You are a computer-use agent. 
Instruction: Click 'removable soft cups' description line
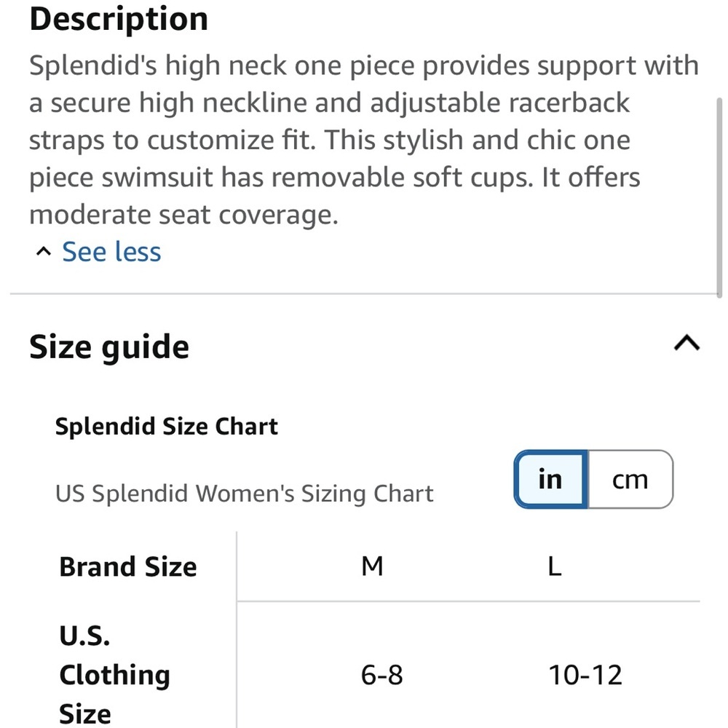point(335,178)
